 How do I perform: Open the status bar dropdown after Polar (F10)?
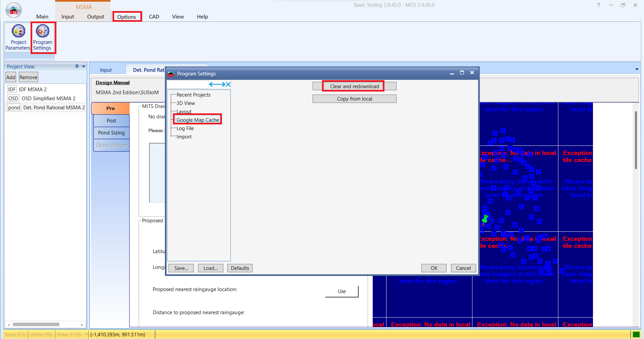click(87, 334)
